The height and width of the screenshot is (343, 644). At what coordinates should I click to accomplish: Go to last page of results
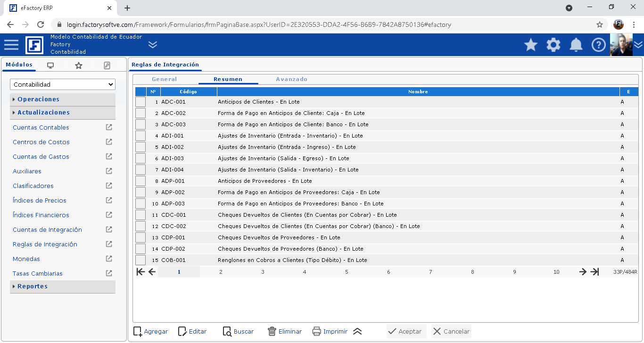tap(595, 271)
